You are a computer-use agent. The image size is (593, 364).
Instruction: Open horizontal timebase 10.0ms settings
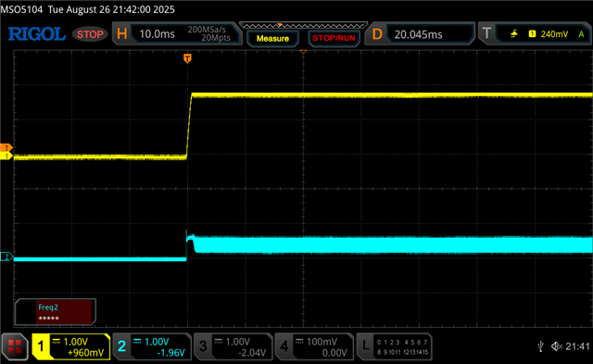177,34
